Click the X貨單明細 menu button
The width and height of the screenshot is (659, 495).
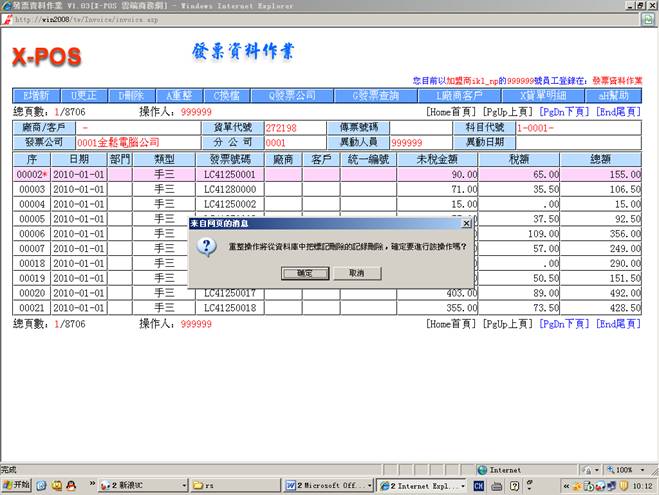tap(542, 95)
